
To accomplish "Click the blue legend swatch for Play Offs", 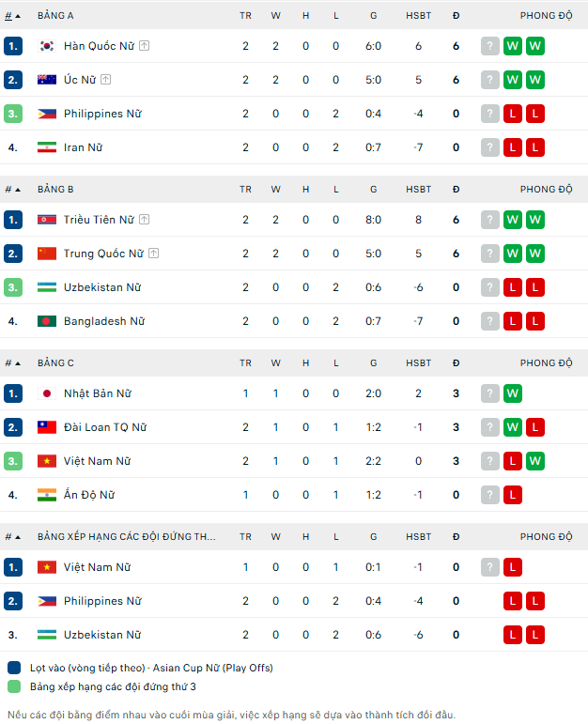I will [x=14, y=668].
